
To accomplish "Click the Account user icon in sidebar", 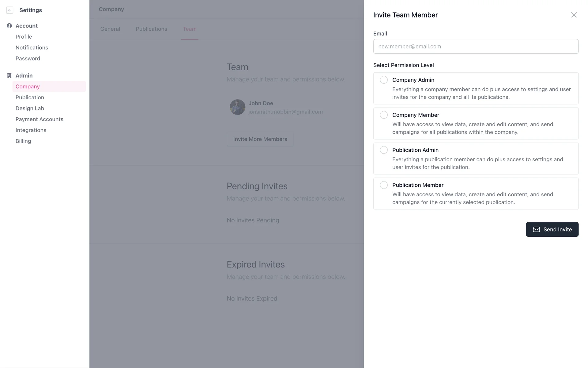I will coord(9,26).
